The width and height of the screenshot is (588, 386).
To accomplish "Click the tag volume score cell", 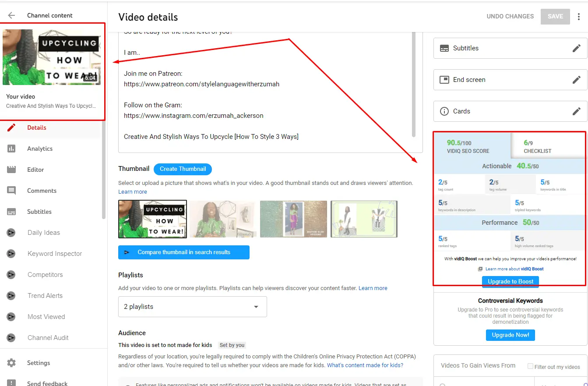I will pyautogui.click(x=511, y=184).
